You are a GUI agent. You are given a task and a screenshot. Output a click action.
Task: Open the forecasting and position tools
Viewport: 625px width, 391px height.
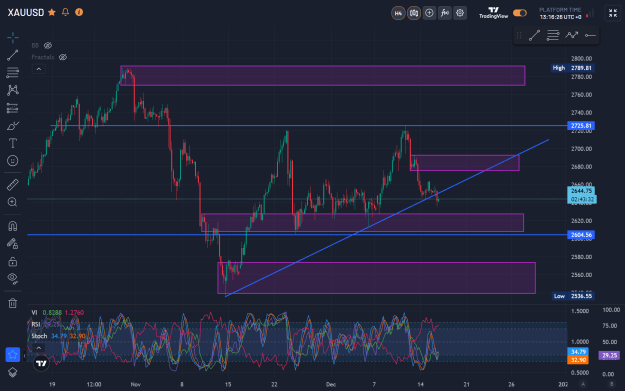[x=12, y=108]
